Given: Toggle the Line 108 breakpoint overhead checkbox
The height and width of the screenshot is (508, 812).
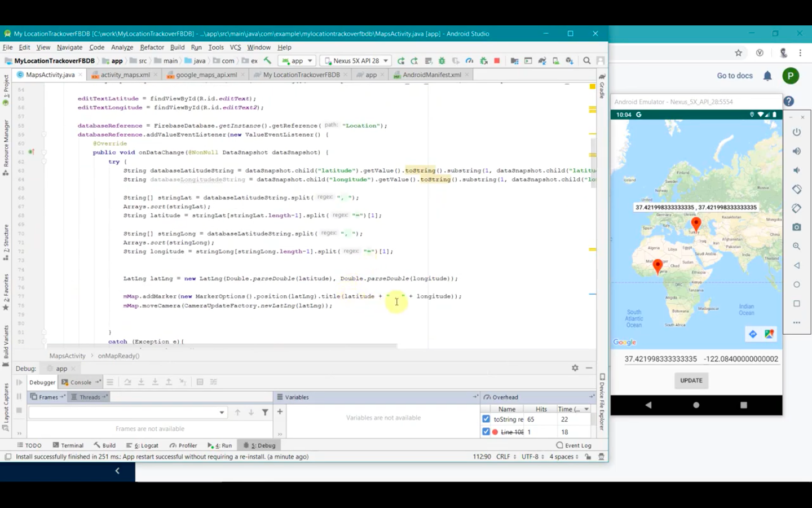Looking at the screenshot, I should point(486,432).
